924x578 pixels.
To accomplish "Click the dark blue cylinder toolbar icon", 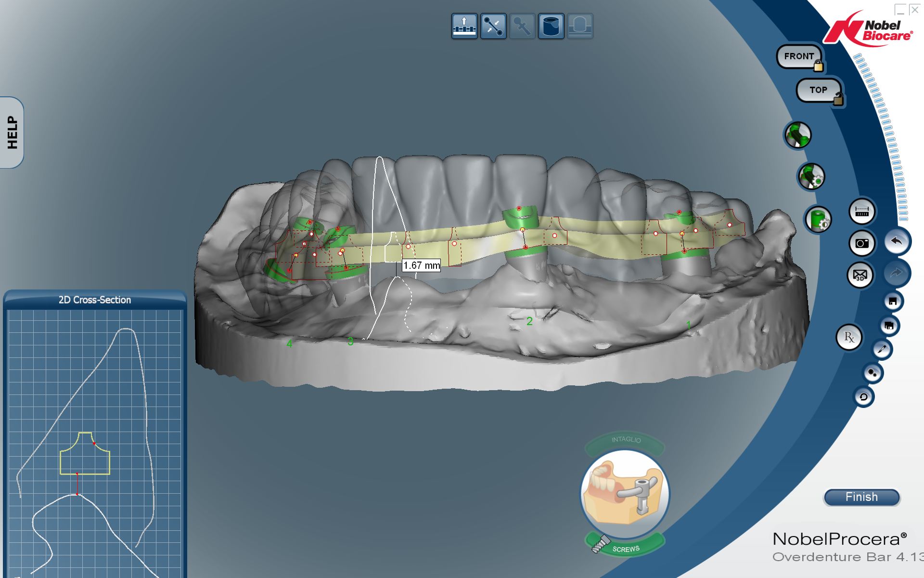I will pyautogui.click(x=551, y=26).
